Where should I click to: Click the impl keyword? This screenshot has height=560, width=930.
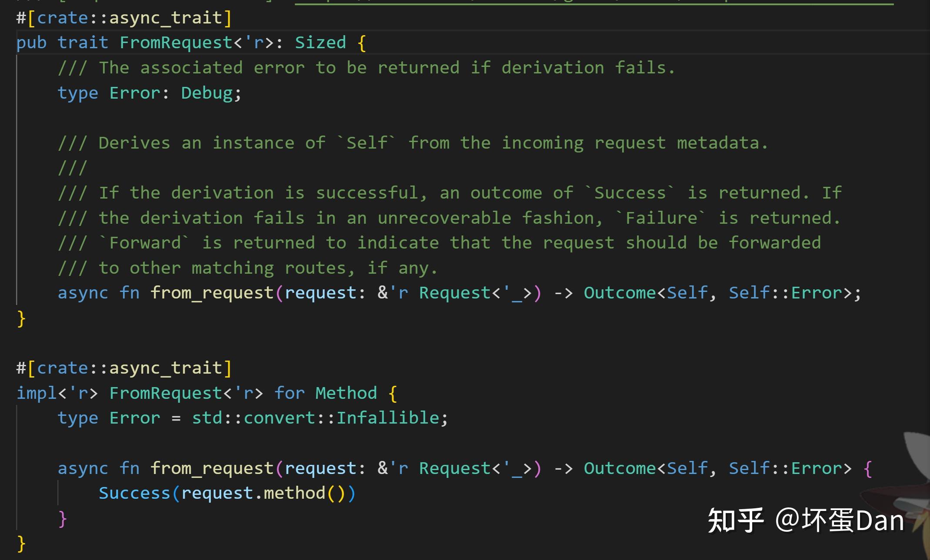click(37, 393)
